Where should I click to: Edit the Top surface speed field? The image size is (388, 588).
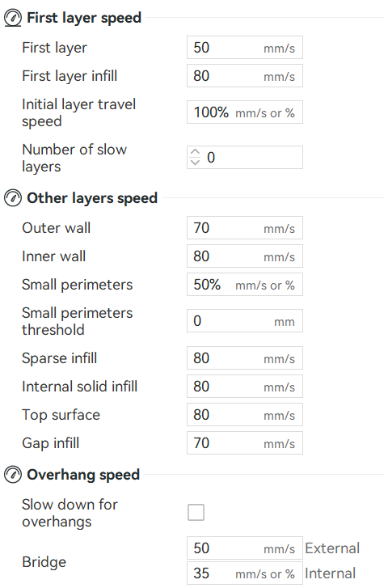pos(245,415)
